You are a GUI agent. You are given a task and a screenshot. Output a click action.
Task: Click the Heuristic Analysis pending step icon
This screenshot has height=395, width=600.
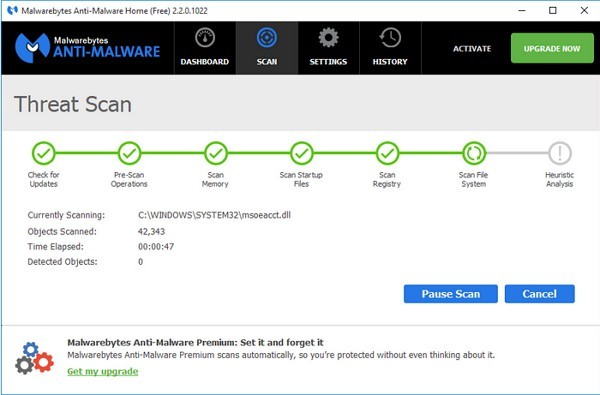click(x=560, y=153)
